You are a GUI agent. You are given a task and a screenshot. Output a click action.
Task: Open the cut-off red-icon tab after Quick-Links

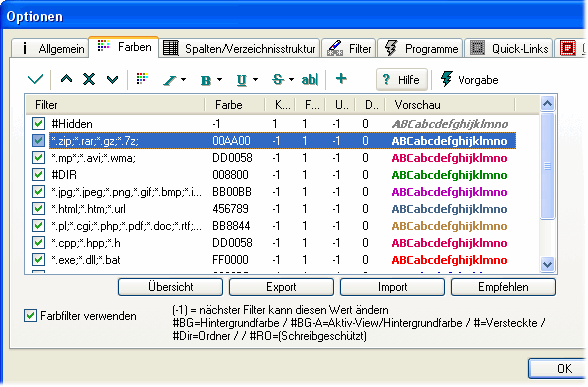(x=571, y=48)
